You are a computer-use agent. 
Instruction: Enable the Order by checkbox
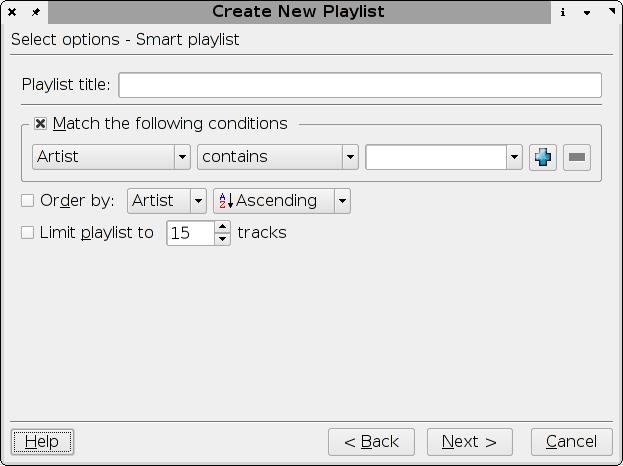pyautogui.click(x=28, y=201)
